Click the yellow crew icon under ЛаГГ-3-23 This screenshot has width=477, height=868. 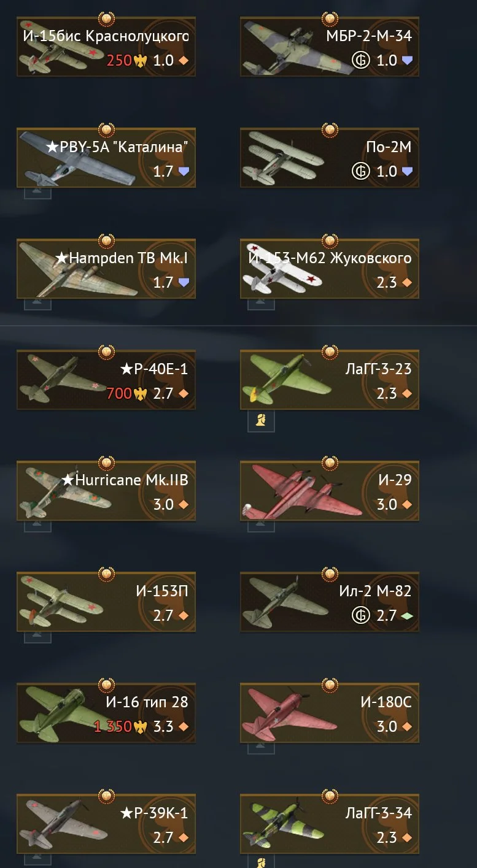(261, 421)
